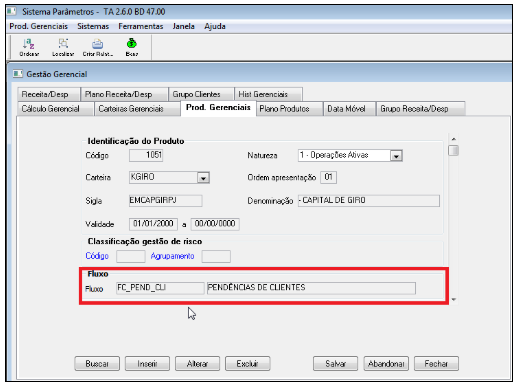The width and height of the screenshot is (517, 387).
Task: Open the Ajuda menu
Action: point(215,26)
